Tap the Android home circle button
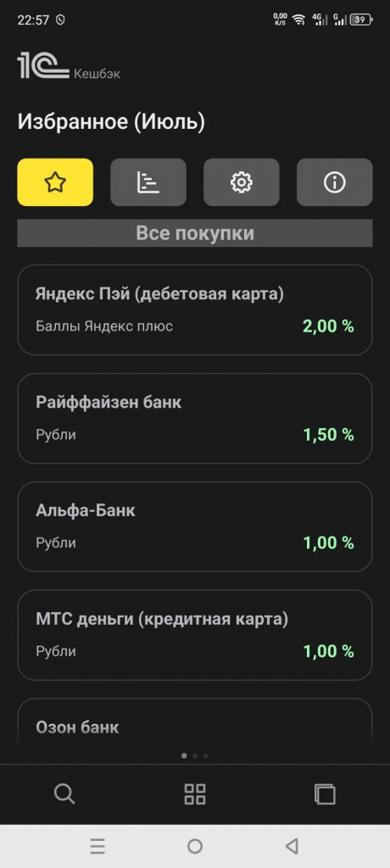Image resolution: width=390 pixels, height=868 pixels. coord(195,846)
